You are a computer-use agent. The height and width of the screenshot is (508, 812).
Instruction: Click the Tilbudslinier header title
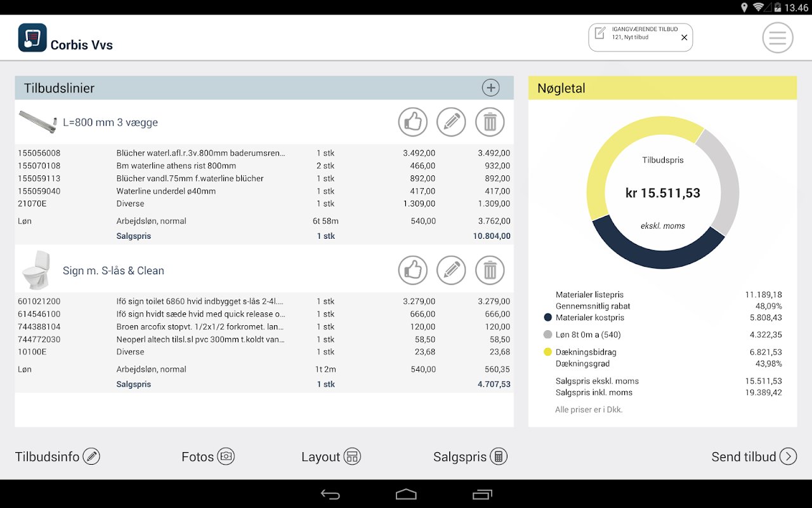click(59, 88)
